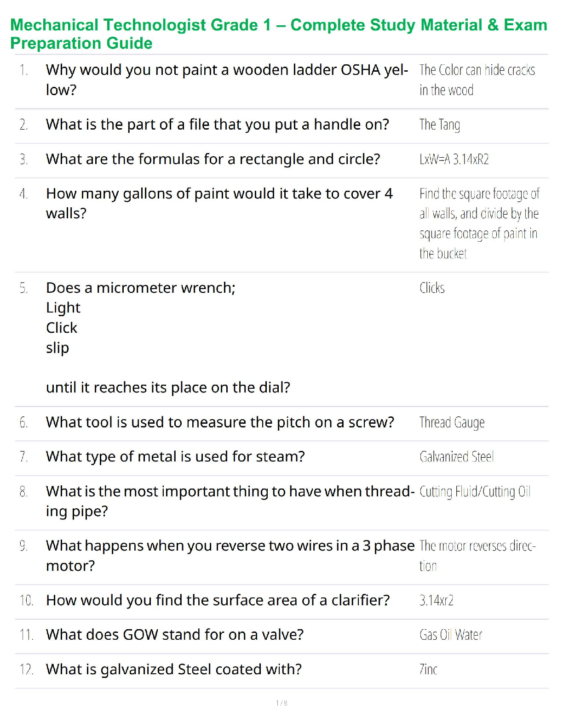Image resolution: width=563 pixels, height=728 pixels.
Task: Click the green document title heading
Action: 278,34
